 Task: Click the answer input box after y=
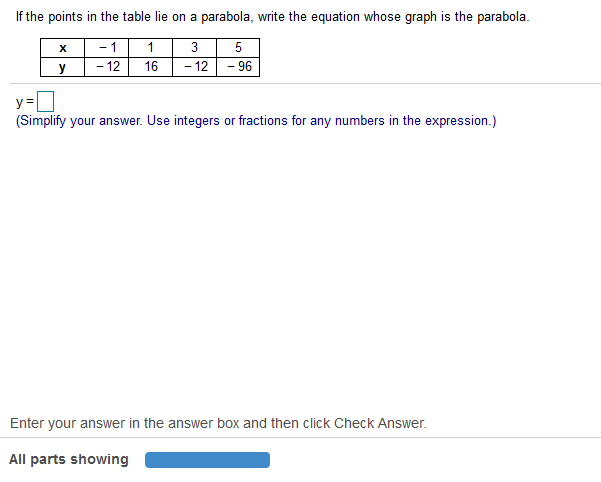click(x=45, y=101)
